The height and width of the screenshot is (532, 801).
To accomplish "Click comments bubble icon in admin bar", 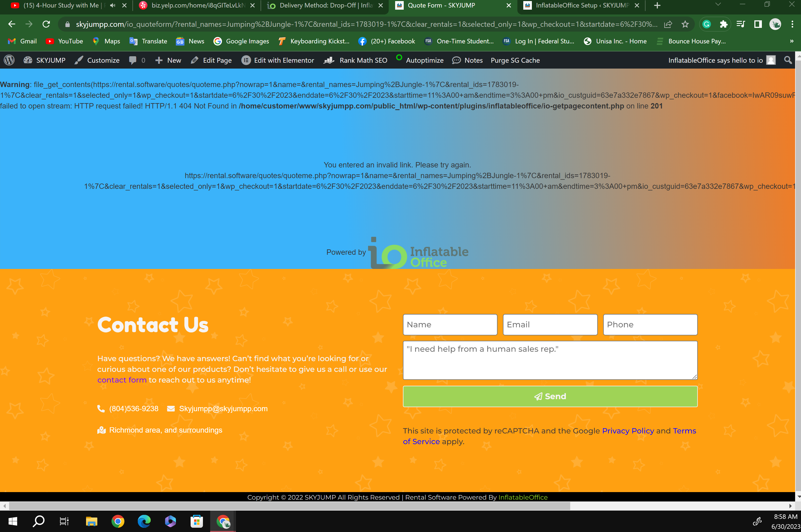I will [133, 60].
